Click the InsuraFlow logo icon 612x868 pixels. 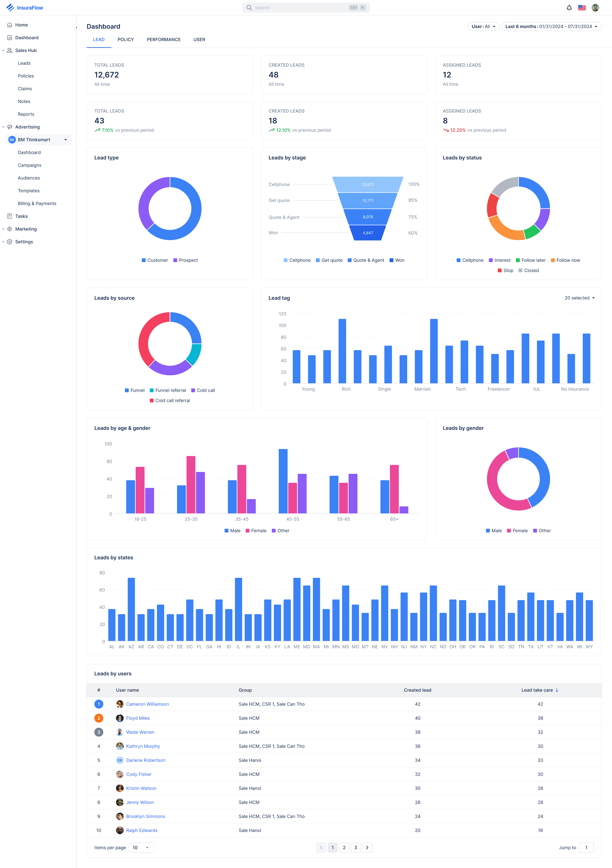(10, 8)
